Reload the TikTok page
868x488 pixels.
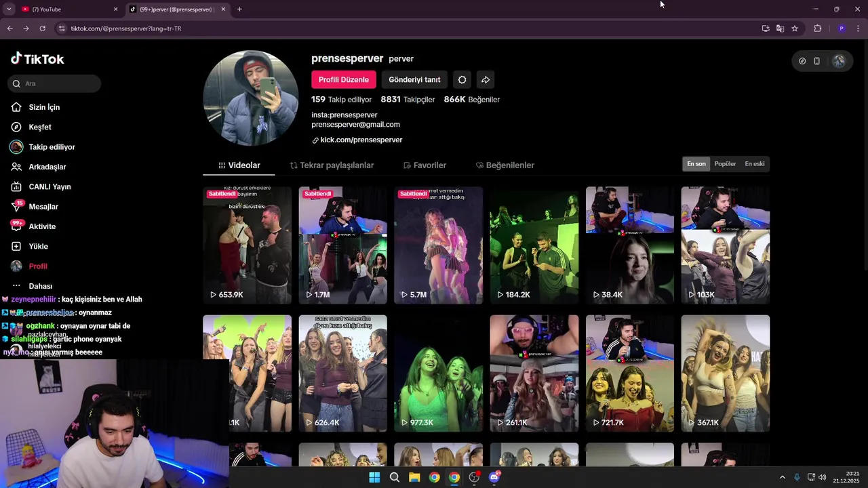(42, 28)
